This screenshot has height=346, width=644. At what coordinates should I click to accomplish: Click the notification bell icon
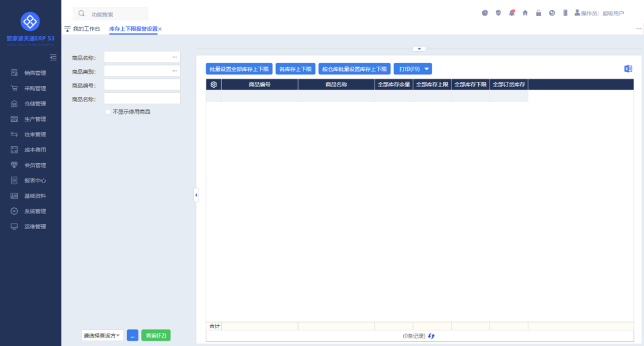pos(512,13)
